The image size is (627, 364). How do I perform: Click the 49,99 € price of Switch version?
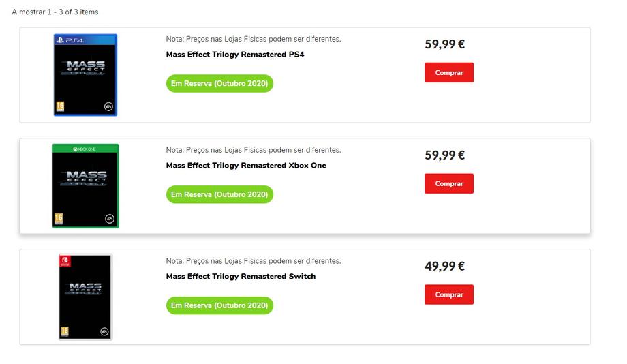[x=444, y=267]
